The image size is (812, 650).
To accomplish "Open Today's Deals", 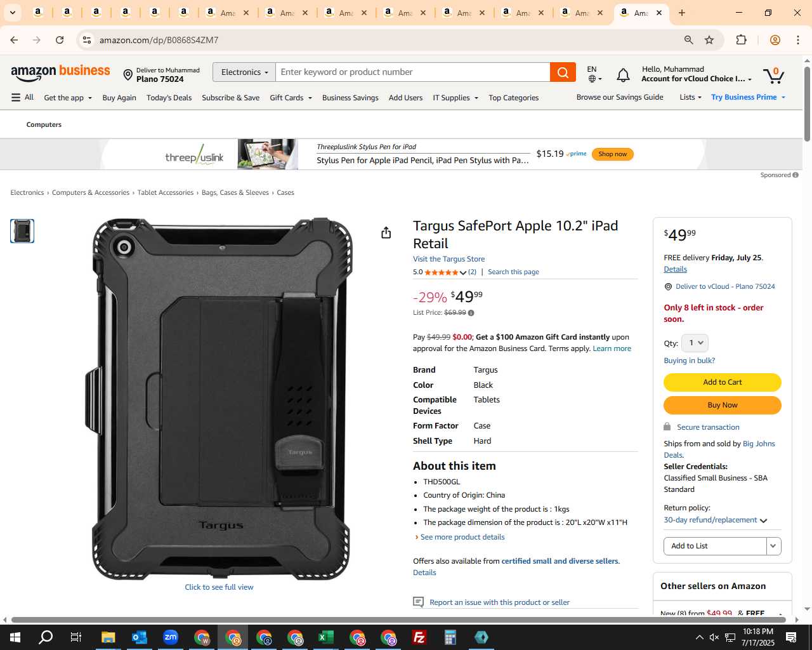I will [169, 98].
